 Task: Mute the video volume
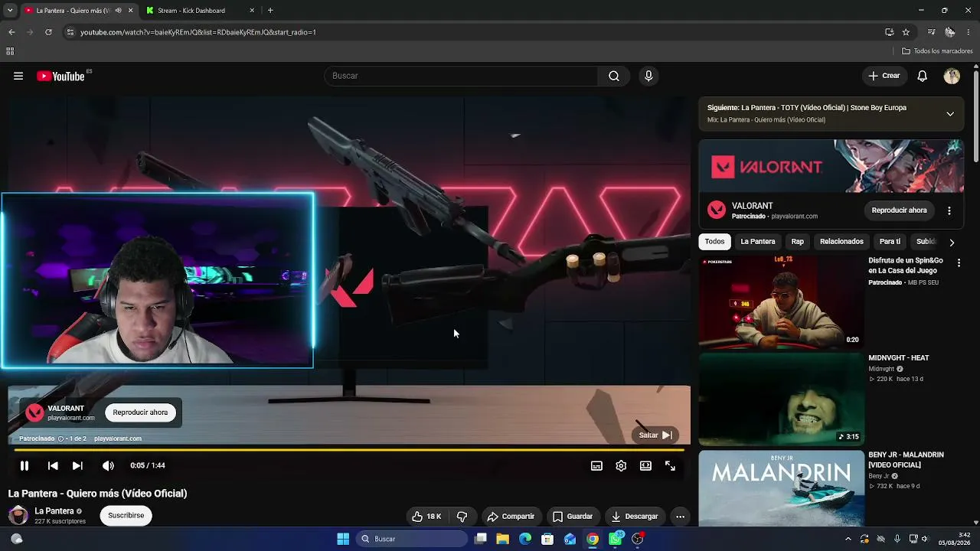click(108, 465)
